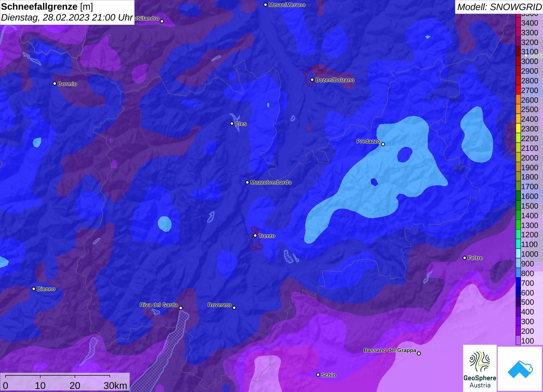Click the Rovereto town label
This screenshot has height=392, width=543.
[x=220, y=305]
